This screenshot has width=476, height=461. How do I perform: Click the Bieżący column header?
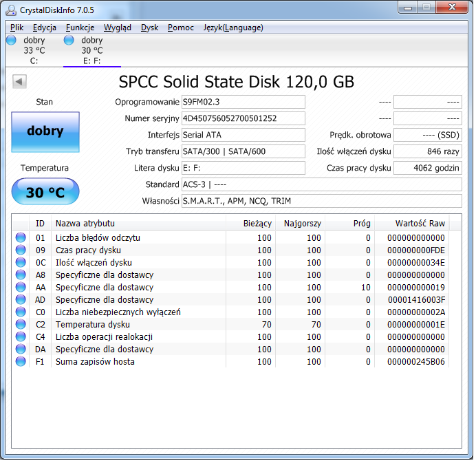(251, 224)
